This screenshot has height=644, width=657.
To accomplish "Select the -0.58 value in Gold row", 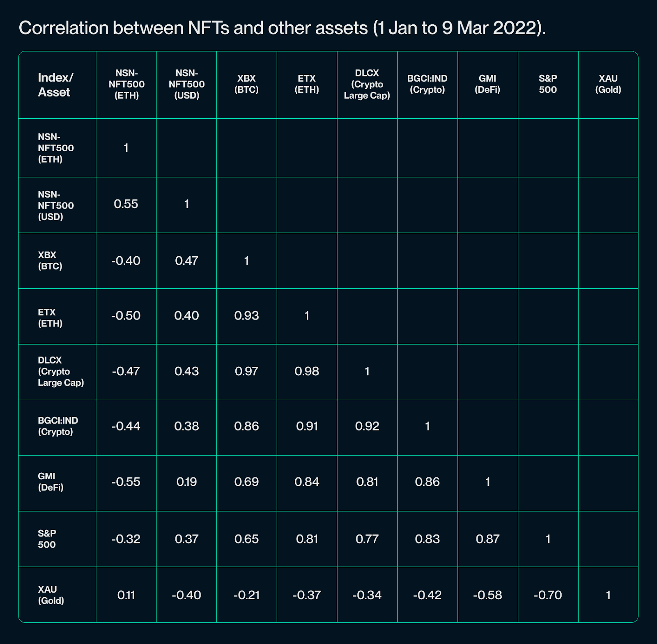I will (487, 595).
